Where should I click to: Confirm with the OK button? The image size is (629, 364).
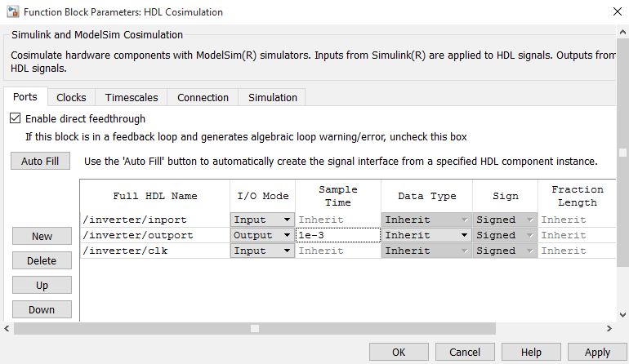[x=399, y=352]
